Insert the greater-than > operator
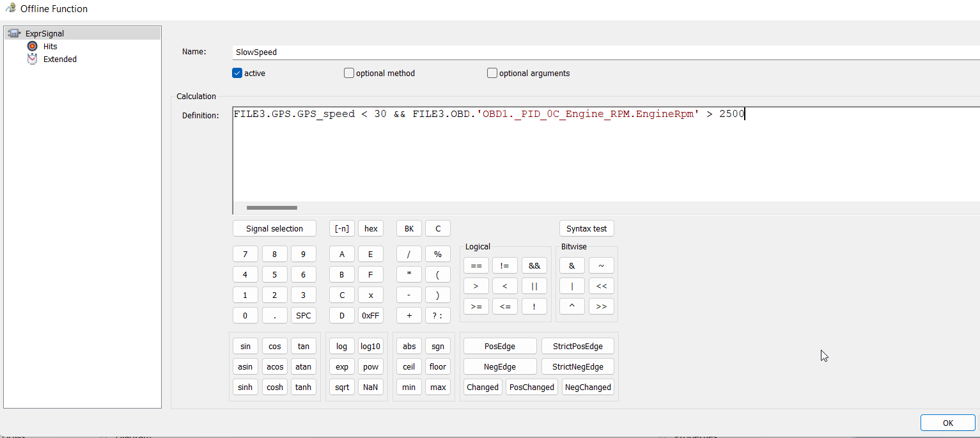Viewport: 980px width, 438px height. coord(476,286)
